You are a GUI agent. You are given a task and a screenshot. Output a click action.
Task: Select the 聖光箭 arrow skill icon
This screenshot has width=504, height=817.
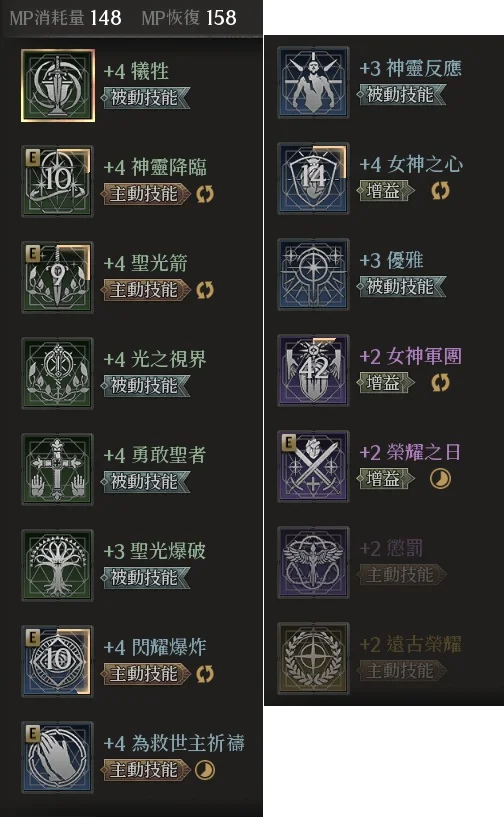57,277
